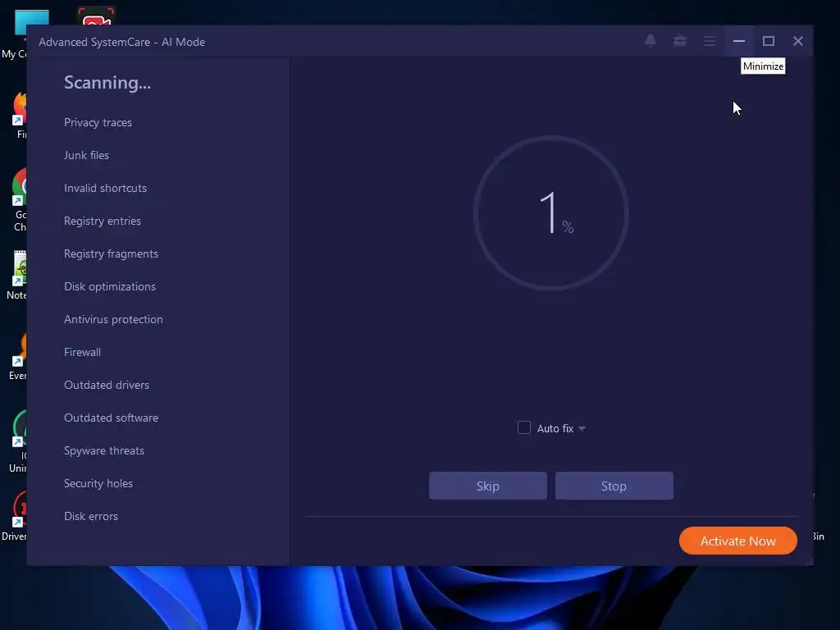The image size is (840, 630).
Task: Minimize the Advanced SystemCare window
Action: [739, 41]
